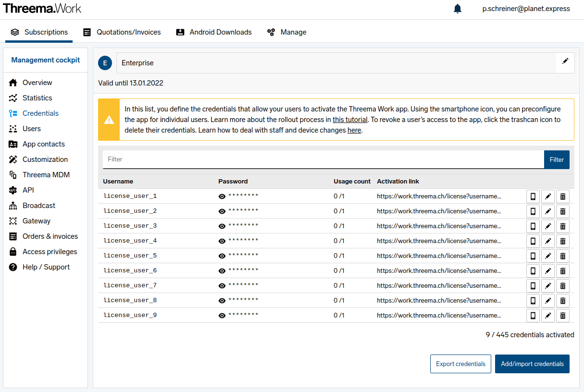Open the Manage tab

pyautogui.click(x=286, y=32)
